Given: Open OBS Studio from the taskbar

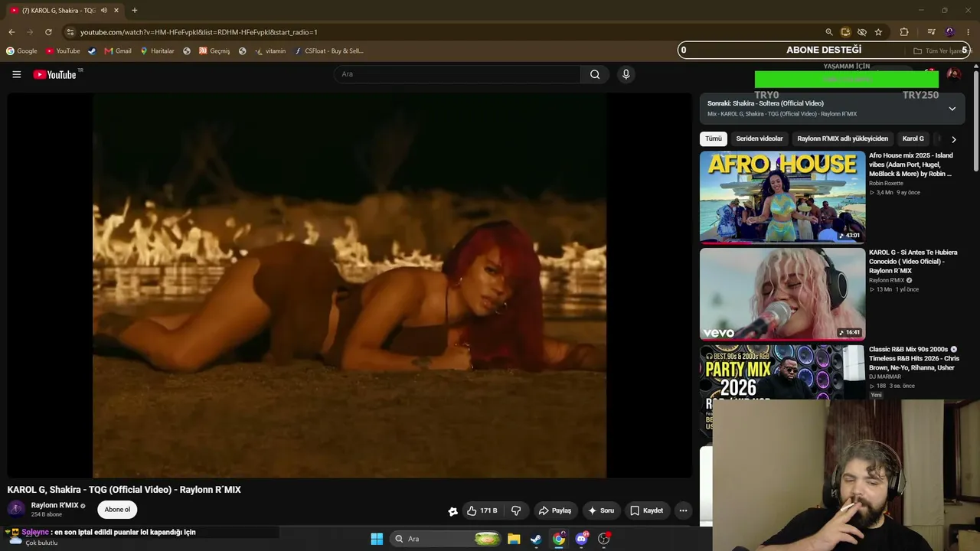Looking at the screenshot, I should (604, 539).
